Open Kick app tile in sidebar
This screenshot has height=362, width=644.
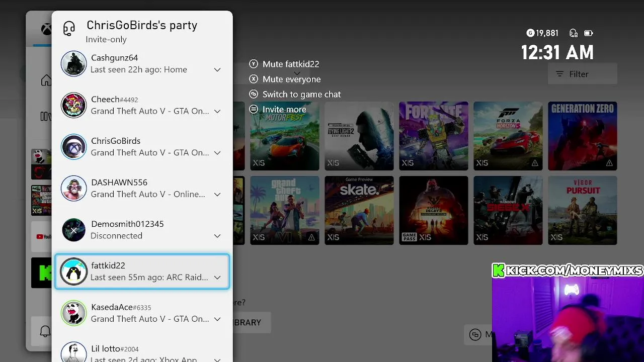(42, 273)
